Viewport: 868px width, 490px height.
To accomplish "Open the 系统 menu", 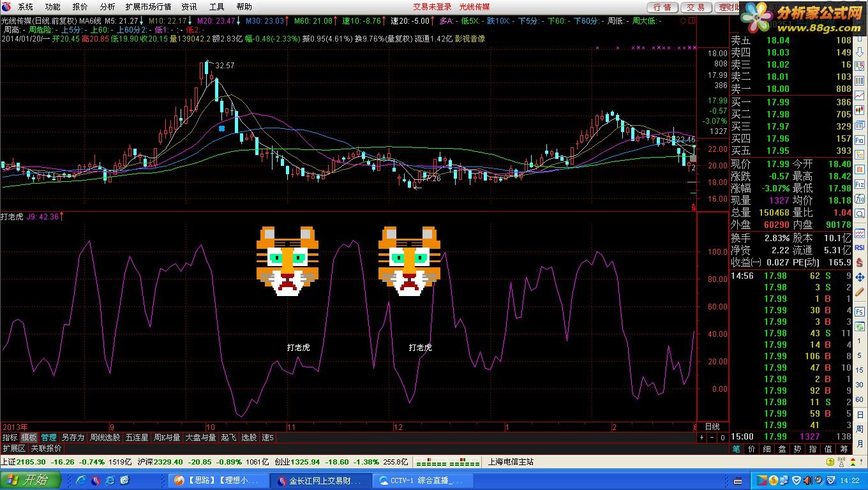I will (x=26, y=7).
